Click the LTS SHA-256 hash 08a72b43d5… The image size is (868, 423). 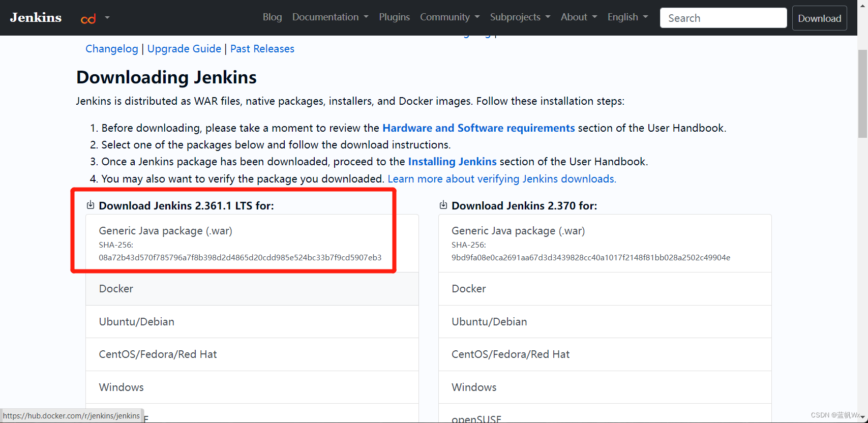[240, 258]
